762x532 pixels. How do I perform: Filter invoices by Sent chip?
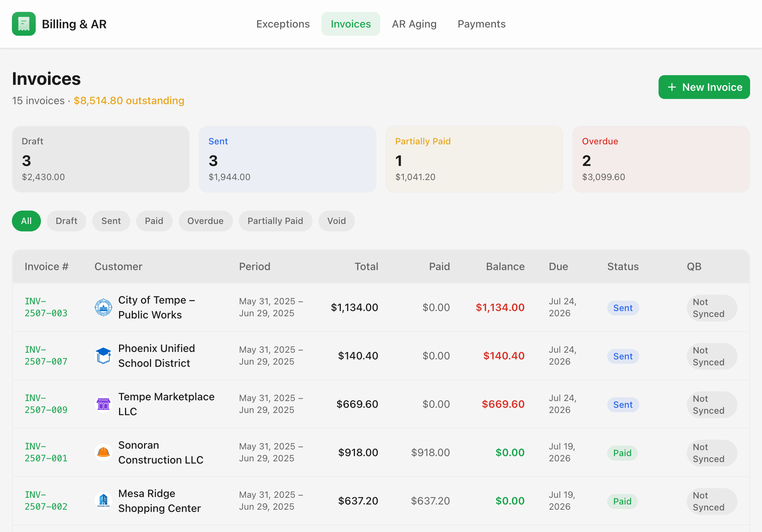click(111, 221)
